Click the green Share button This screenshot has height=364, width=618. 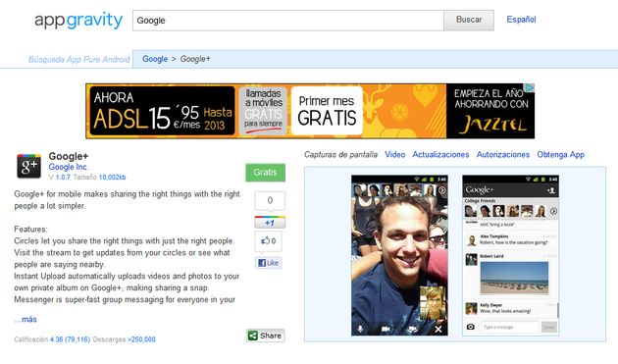(x=266, y=336)
